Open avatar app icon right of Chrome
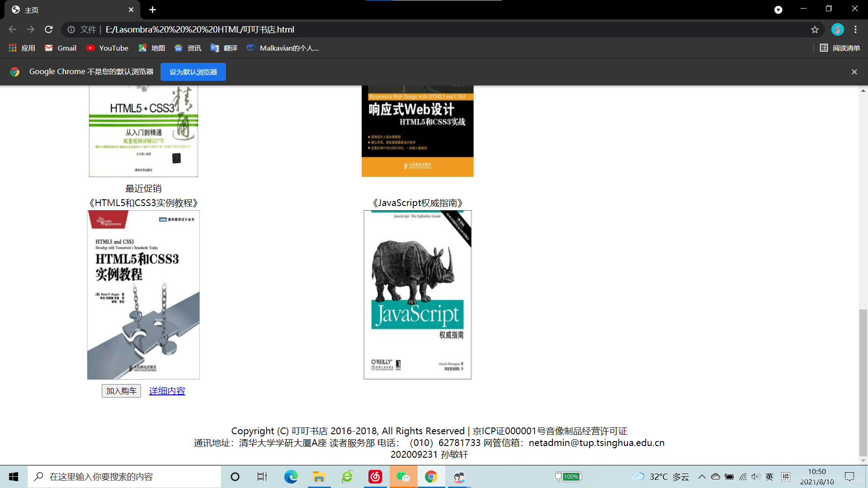The width and height of the screenshot is (868, 488). pos(459,477)
